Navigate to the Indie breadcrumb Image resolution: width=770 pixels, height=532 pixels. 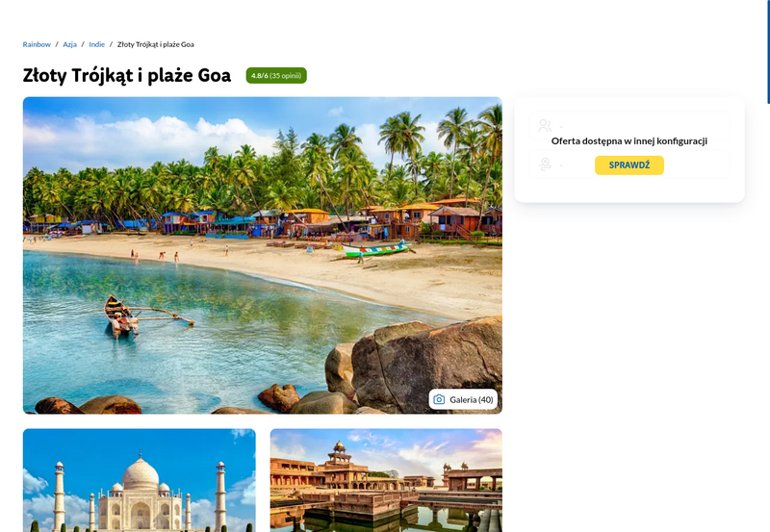click(97, 44)
